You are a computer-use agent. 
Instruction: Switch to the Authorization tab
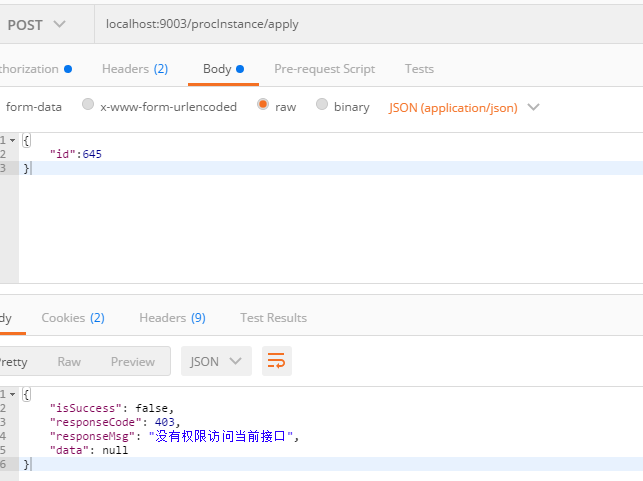point(35,69)
